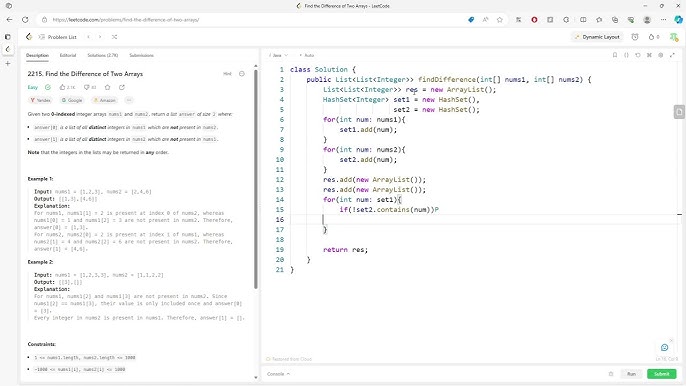Expand the Console panel
Image resolution: width=686 pixels, height=386 pixels.
pyautogui.click(x=278, y=374)
